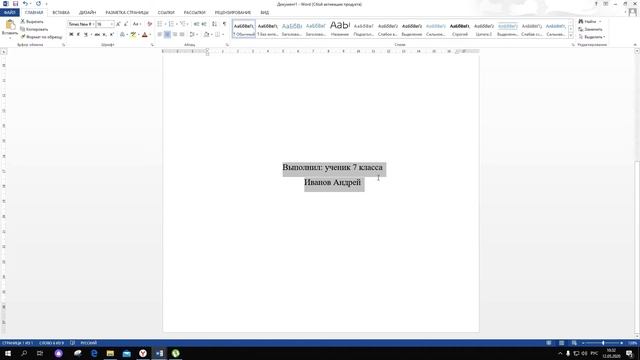
Task: Switch to the РАЗМЕТКА СТРАНИЦЫ tab
Action: coord(127,12)
